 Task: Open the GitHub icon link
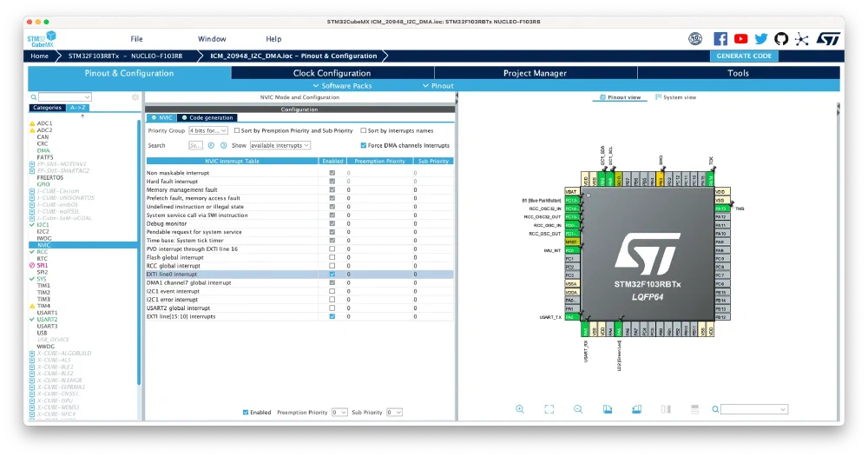781,39
